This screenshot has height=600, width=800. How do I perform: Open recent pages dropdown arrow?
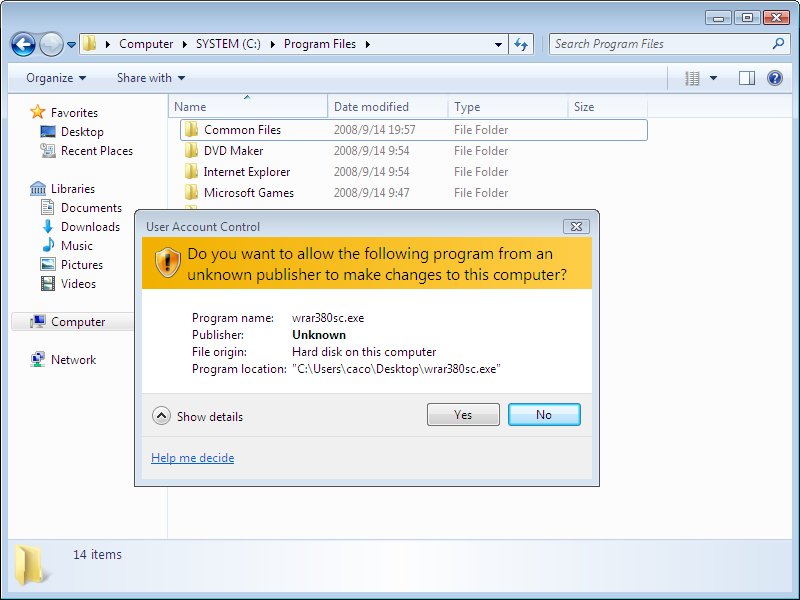pyautogui.click(x=71, y=45)
